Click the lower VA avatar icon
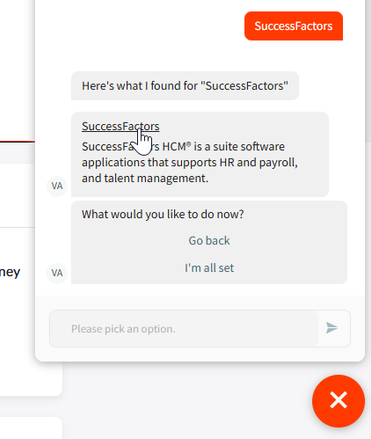This screenshot has height=439, width=371. (x=57, y=273)
